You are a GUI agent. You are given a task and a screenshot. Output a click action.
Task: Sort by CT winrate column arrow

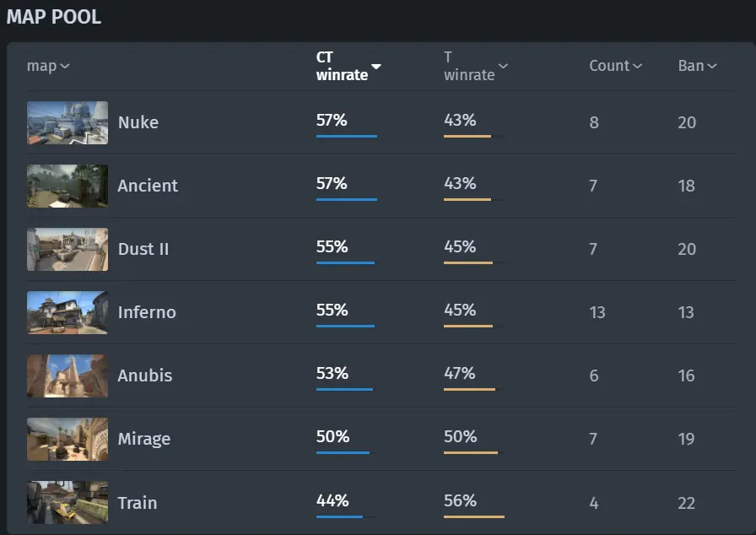[376, 67]
